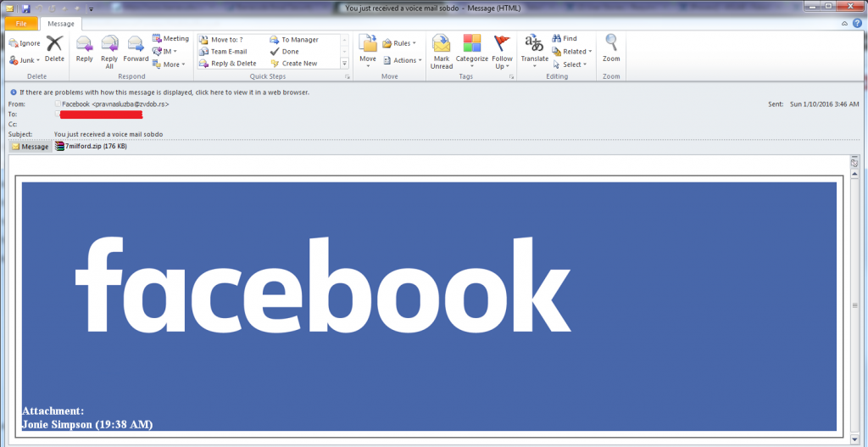Collapse the ribbon with the caret
Screen dimensions: 868x447
844,23
